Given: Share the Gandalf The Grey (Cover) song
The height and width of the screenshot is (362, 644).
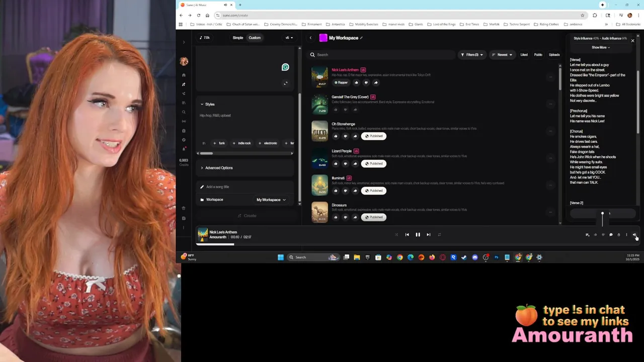Looking at the screenshot, I should (355, 109).
